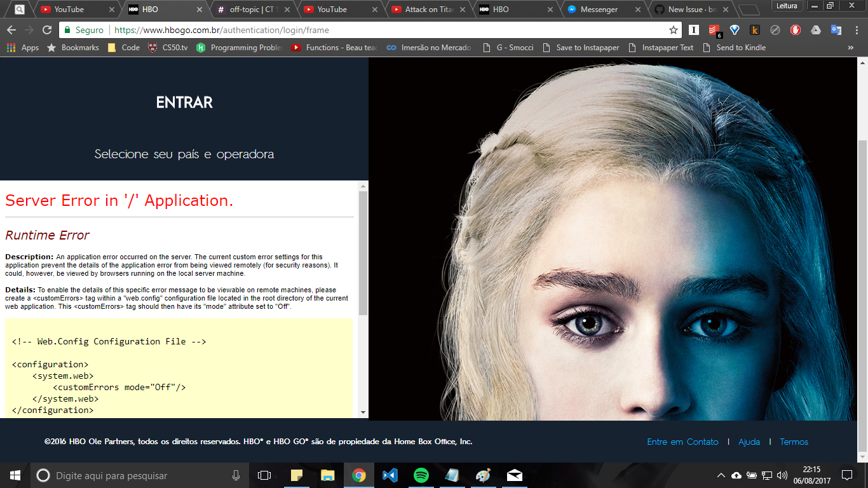Open the Ajuda link in the footer
The width and height of the screenshot is (868, 488).
click(749, 442)
